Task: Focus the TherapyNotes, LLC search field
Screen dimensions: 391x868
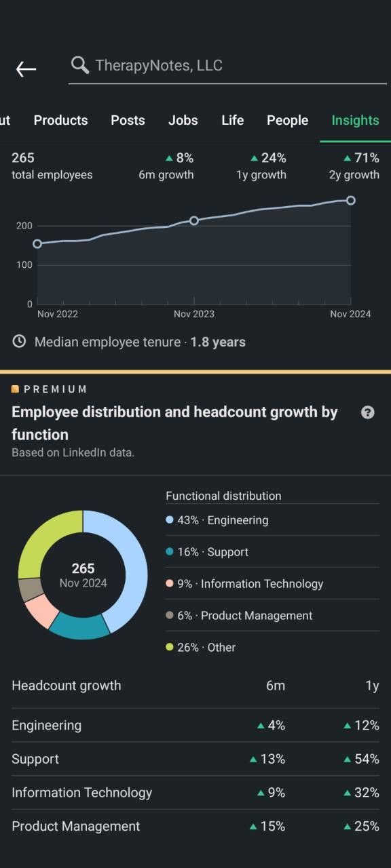Action: tap(227, 66)
